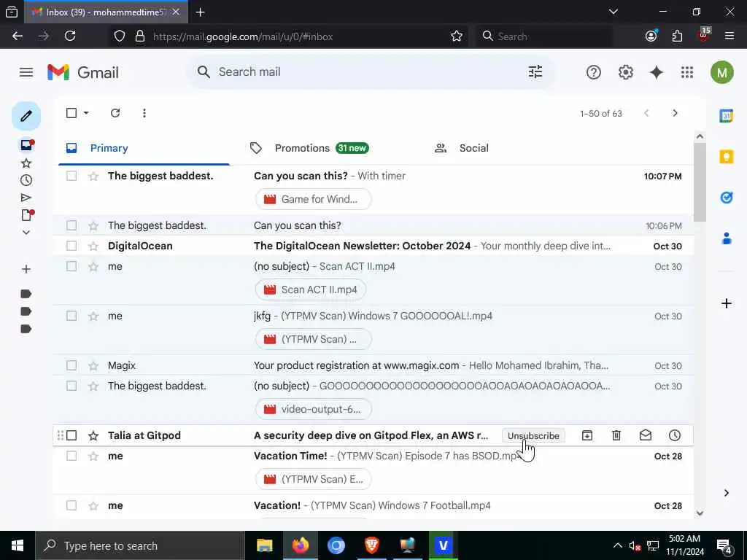
Task: Open 'Game for Wind...' video attachment
Action: pyautogui.click(x=314, y=199)
